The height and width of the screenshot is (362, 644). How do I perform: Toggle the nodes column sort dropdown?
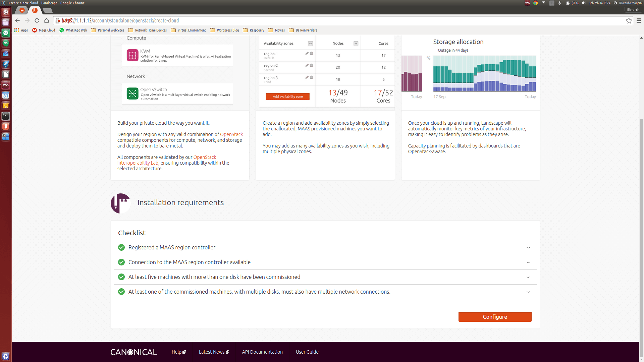(x=356, y=43)
